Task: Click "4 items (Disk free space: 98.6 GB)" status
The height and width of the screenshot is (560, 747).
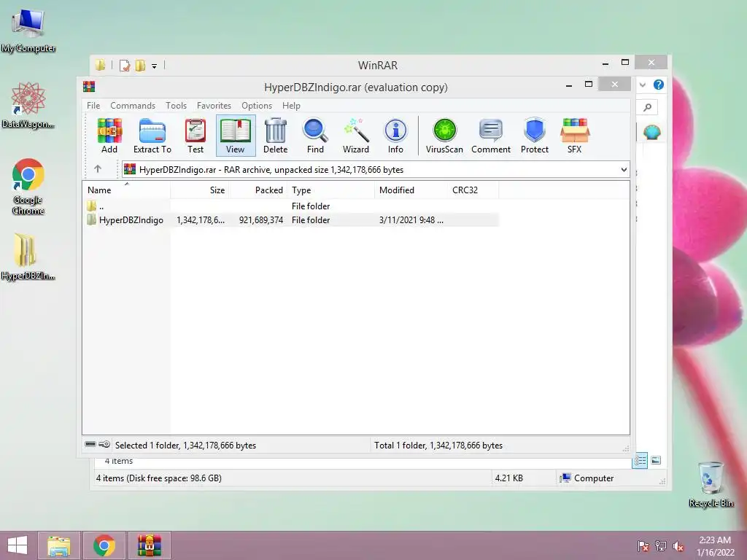Action: click(x=158, y=478)
